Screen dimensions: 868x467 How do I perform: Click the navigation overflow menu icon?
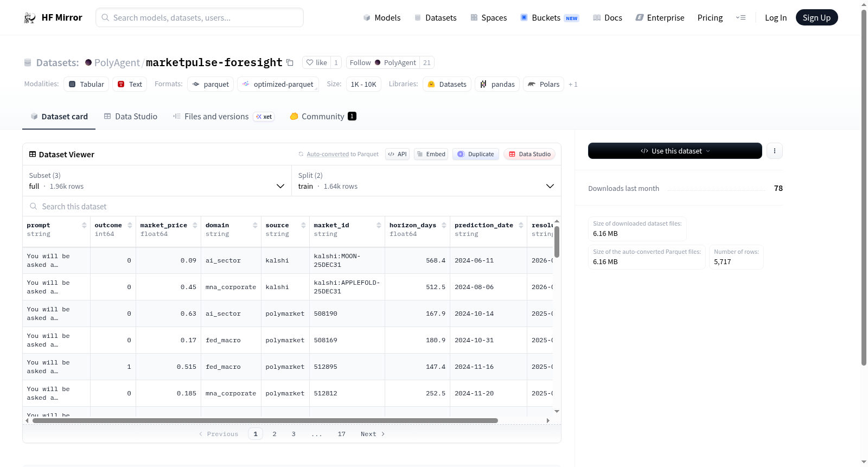click(741, 18)
